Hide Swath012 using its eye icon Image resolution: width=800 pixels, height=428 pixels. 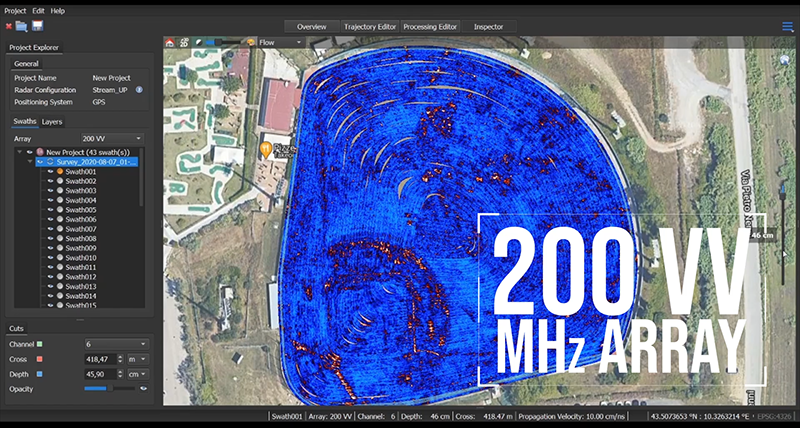coord(51,277)
